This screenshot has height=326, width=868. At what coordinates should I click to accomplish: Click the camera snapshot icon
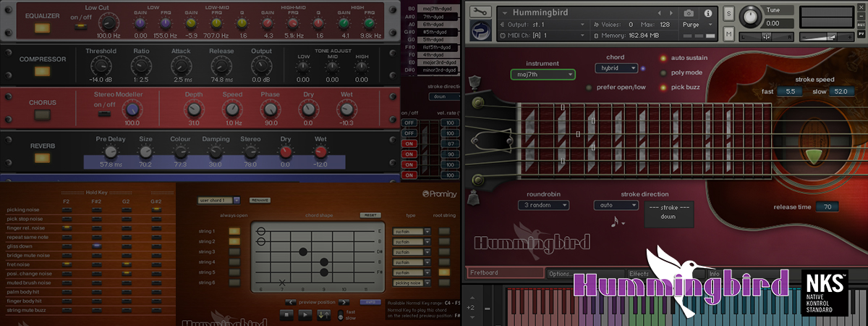689,13
